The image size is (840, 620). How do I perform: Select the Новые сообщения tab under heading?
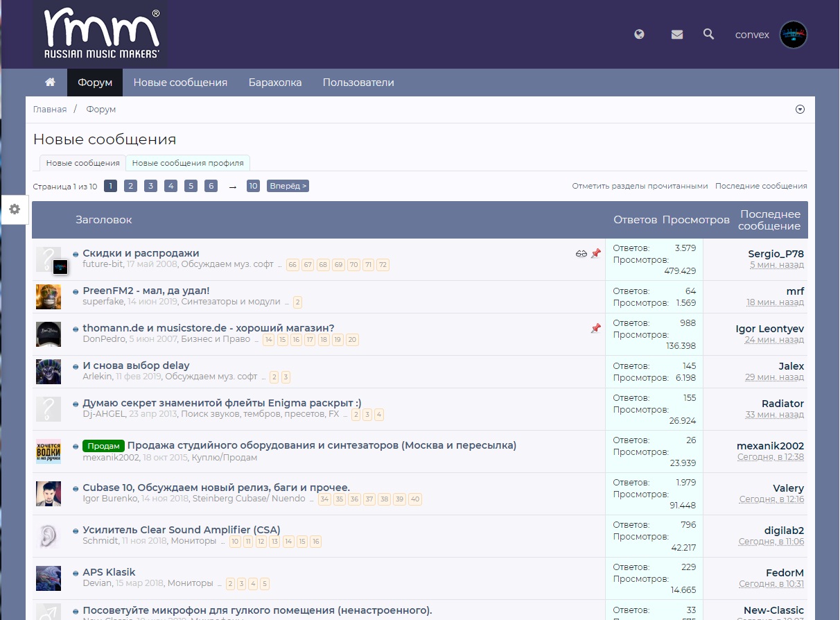[82, 163]
